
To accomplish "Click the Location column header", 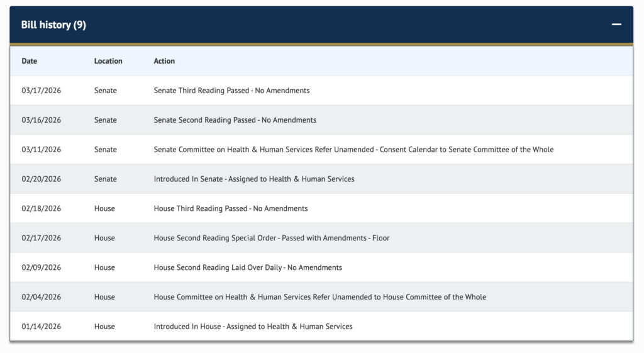I will pyautogui.click(x=108, y=61).
